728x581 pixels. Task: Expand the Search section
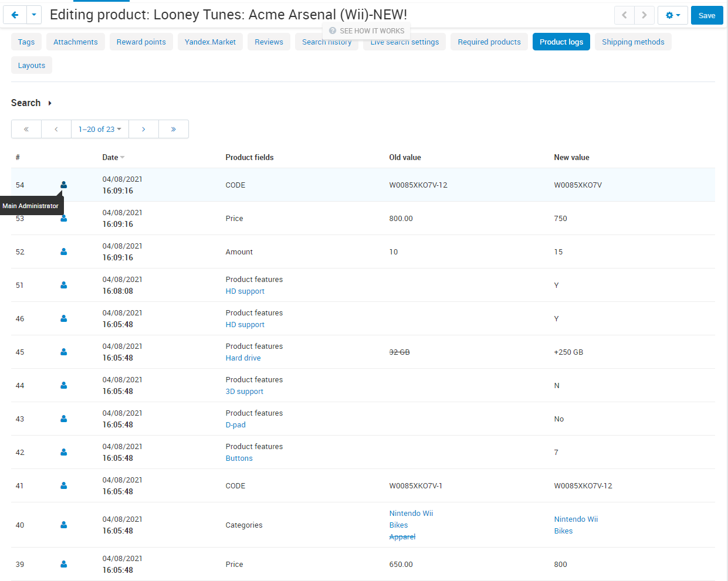[x=32, y=103]
